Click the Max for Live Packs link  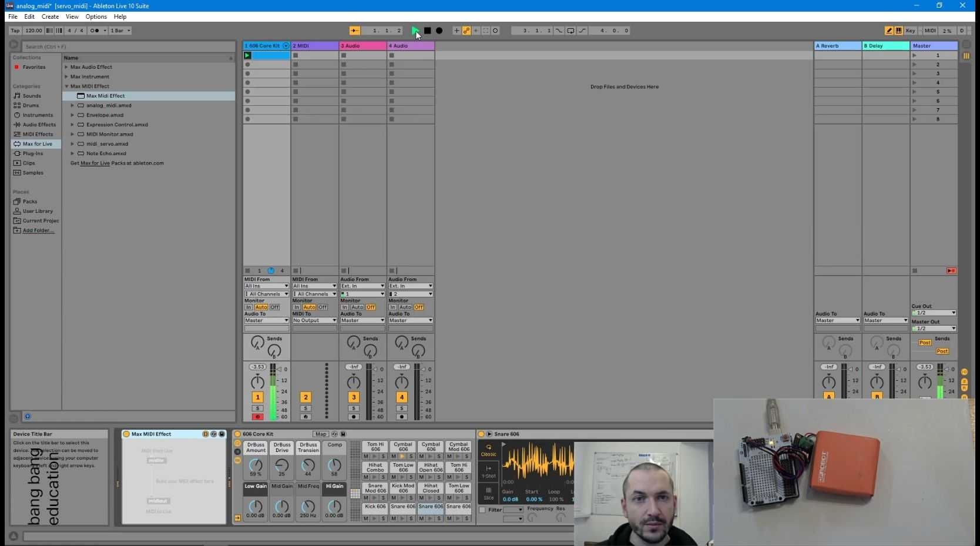95,163
